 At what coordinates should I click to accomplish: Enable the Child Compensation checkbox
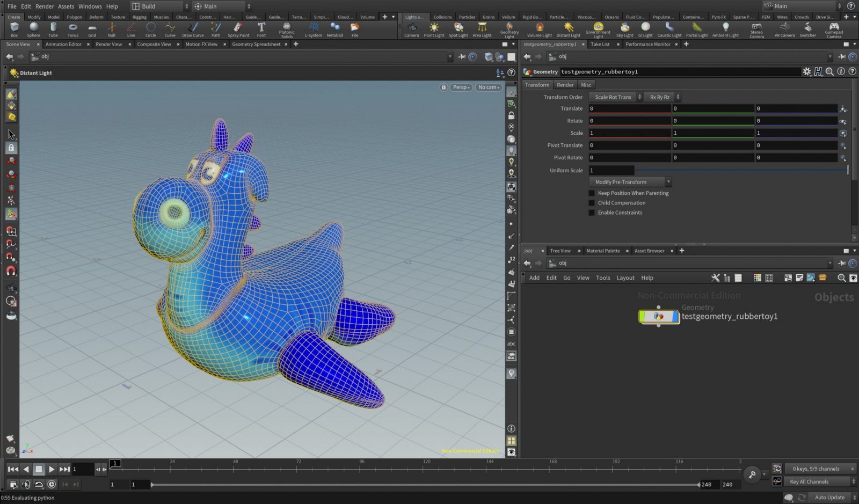(x=592, y=202)
